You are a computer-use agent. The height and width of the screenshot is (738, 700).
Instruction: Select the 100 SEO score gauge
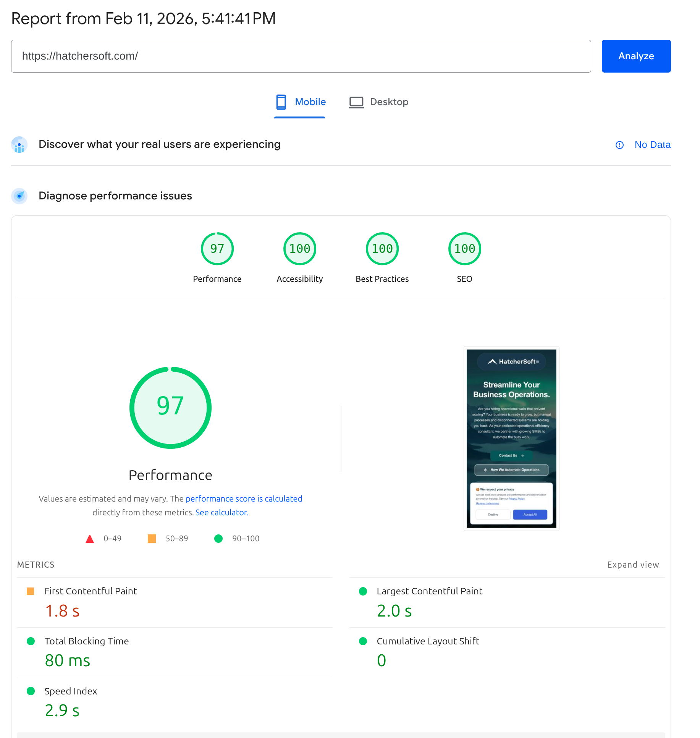[x=464, y=248]
